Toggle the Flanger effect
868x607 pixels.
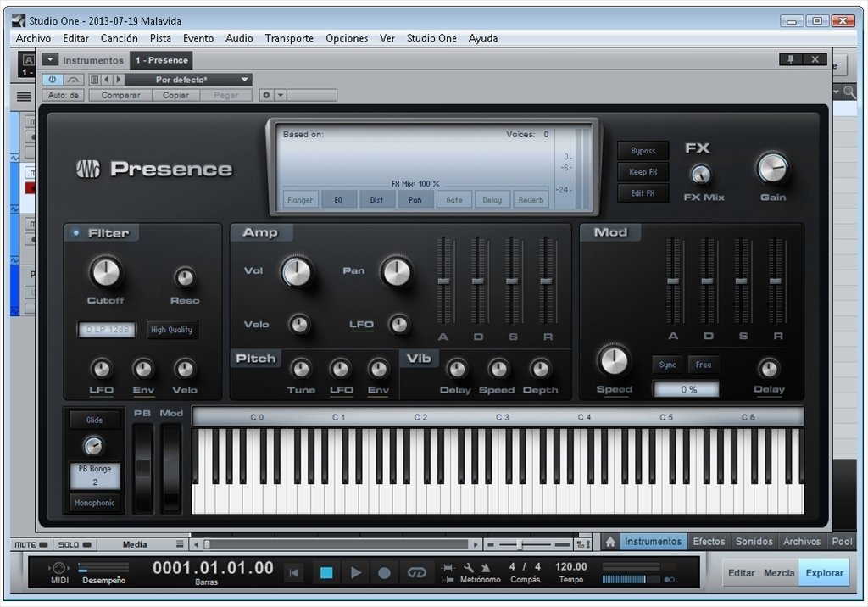coord(300,200)
